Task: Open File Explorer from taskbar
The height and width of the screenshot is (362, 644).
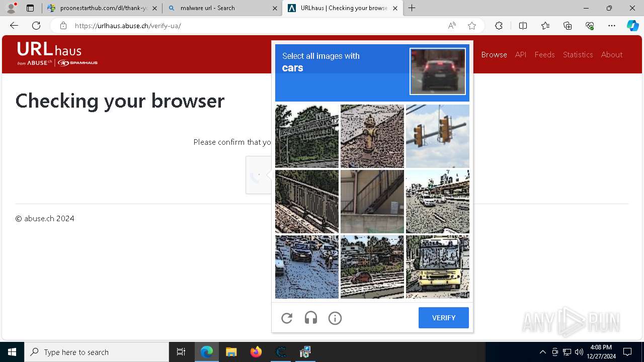Action: 231,352
